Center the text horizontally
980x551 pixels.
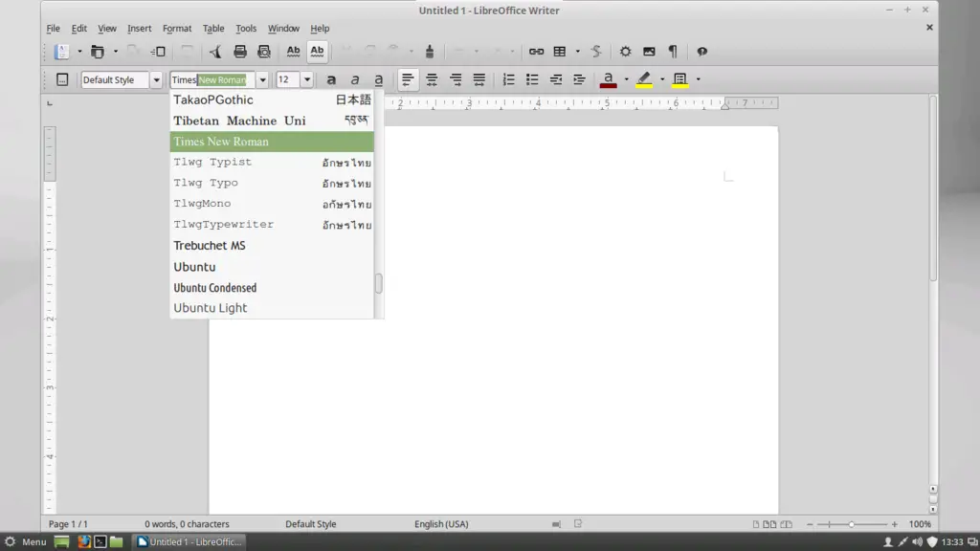(432, 79)
